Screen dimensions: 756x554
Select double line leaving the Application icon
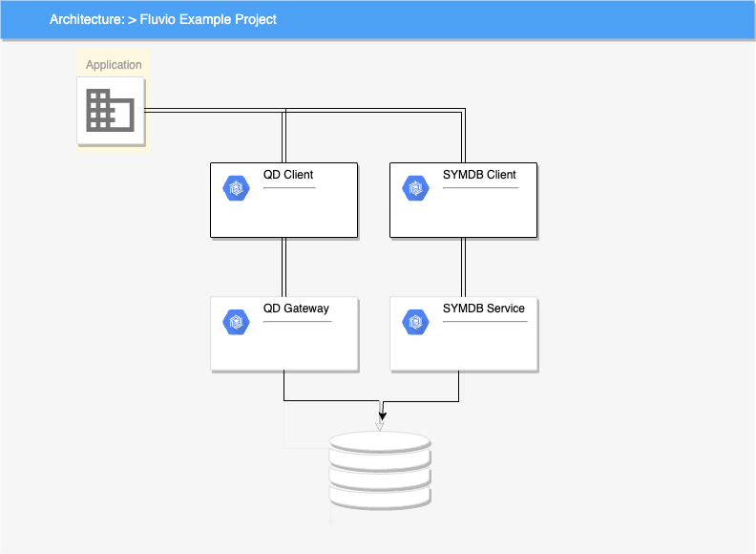[210, 111]
